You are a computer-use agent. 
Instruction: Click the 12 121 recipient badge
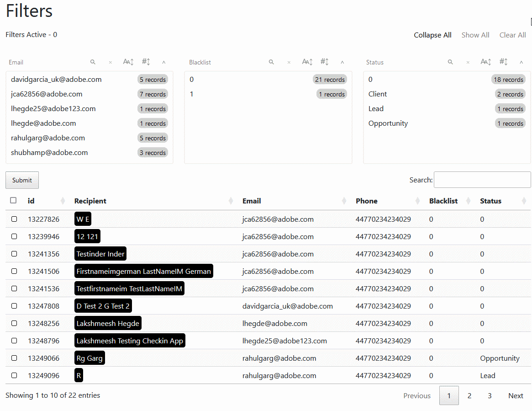click(x=87, y=236)
